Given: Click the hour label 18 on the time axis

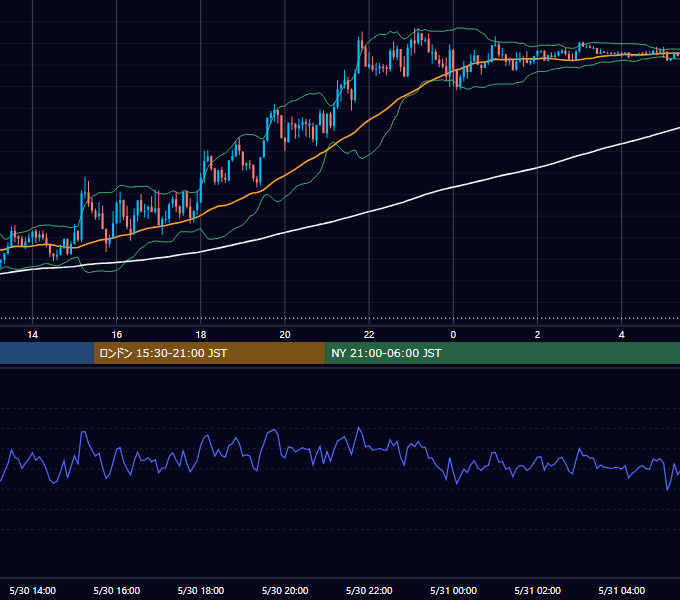Looking at the screenshot, I should point(201,335).
